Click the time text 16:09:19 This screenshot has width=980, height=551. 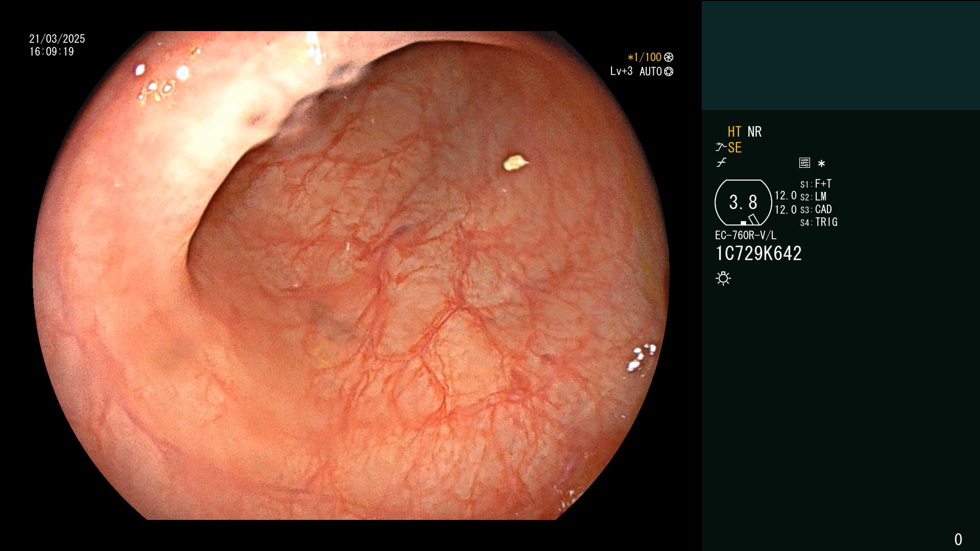point(52,52)
